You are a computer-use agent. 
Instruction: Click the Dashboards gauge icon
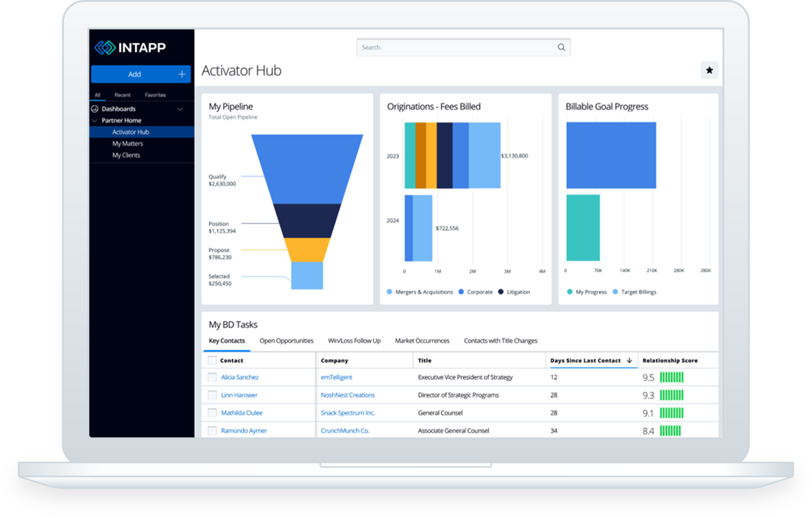tap(95, 108)
